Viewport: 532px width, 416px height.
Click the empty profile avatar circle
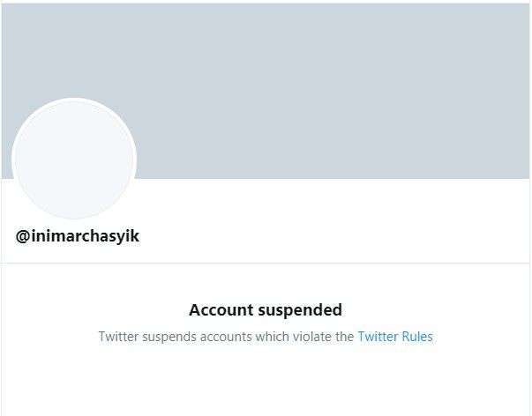74,160
